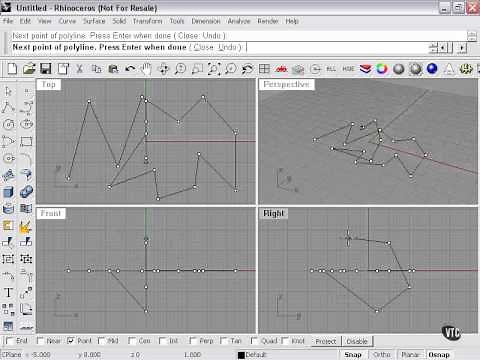
Task: Select the Polyline tool in sidebar
Action: 8,107
